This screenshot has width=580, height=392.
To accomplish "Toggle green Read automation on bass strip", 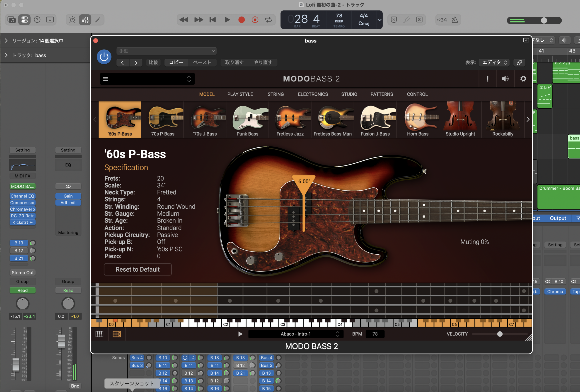I will tap(22, 290).
